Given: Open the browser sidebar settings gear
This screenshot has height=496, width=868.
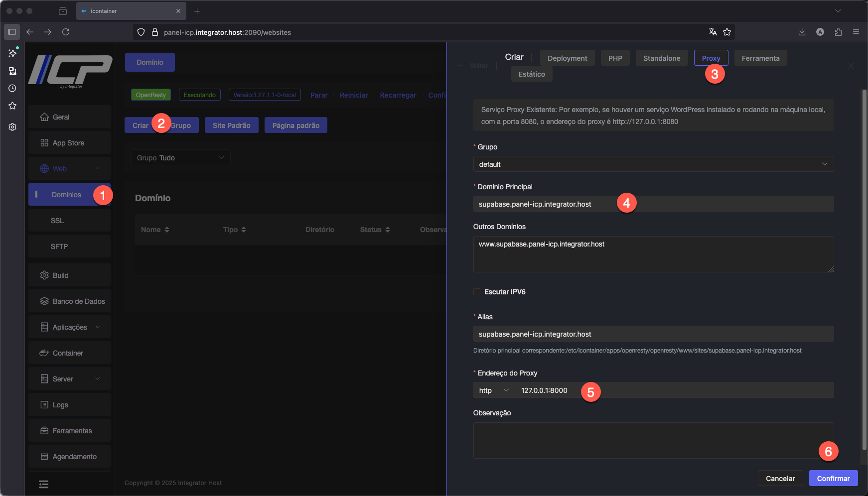Looking at the screenshot, I should point(12,127).
